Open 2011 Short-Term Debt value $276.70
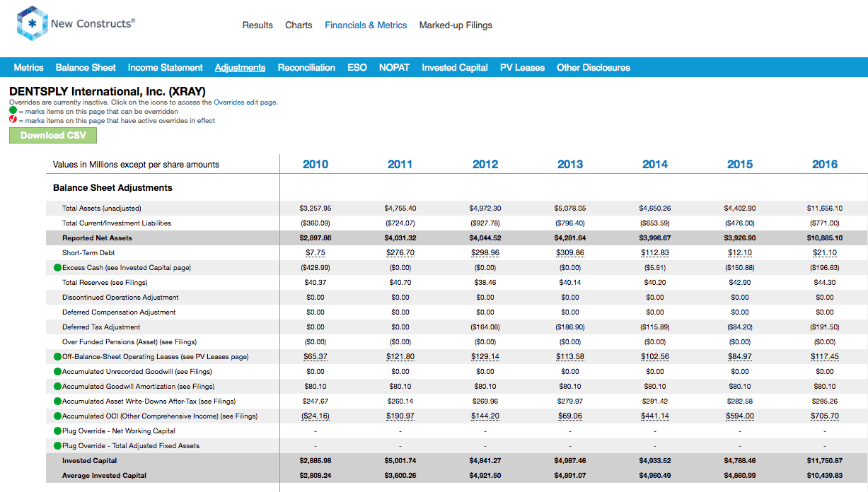868x492 pixels. 400,253
